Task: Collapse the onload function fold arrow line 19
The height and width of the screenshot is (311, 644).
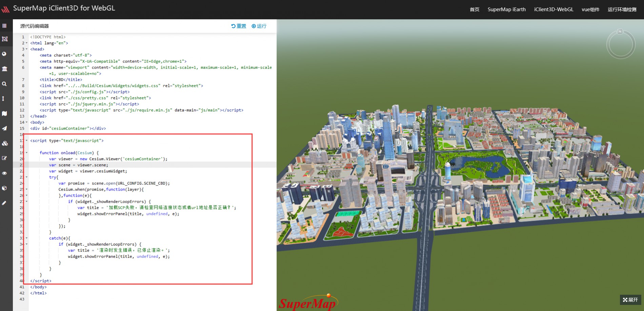Action: [x=27, y=153]
